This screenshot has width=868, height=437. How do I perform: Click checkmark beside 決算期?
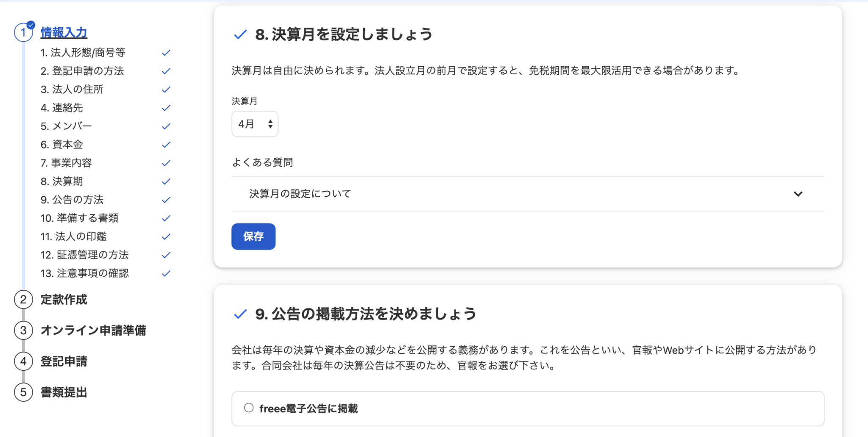click(x=166, y=181)
